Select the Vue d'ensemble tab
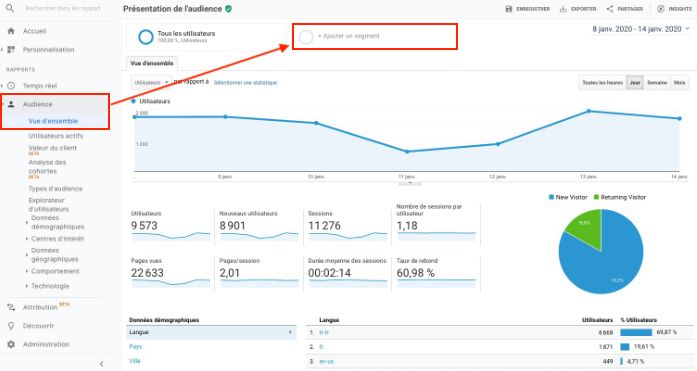The height and width of the screenshot is (371, 697). [x=152, y=63]
